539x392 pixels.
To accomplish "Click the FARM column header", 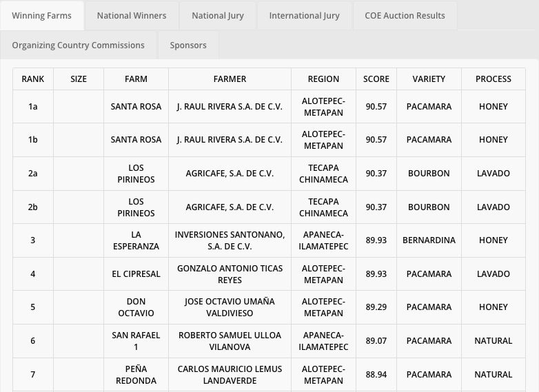I will click(136, 79).
